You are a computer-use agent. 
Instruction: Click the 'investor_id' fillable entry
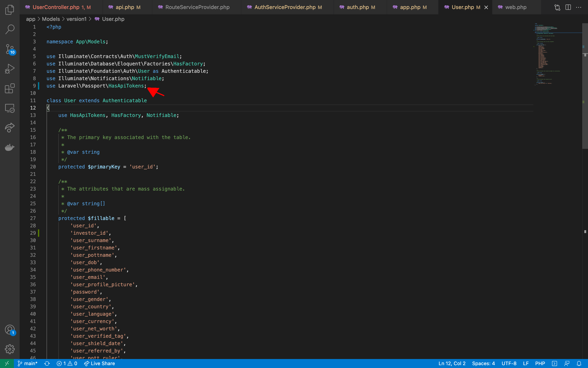click(91, 233)
